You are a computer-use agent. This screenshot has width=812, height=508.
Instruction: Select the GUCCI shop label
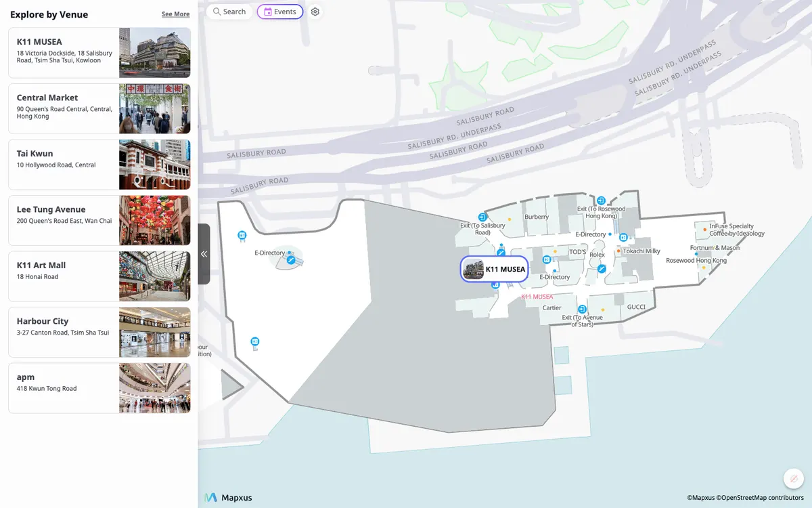tap(636, 307)
